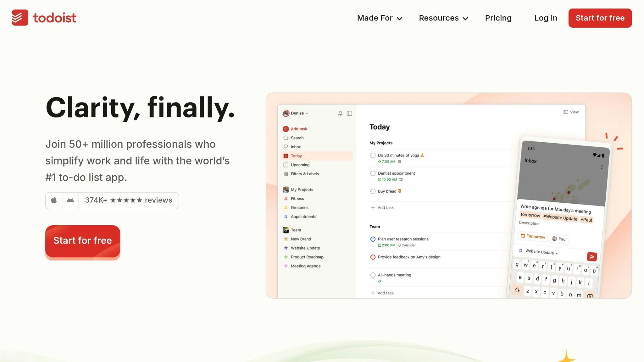Click the notification bell icon

click(340, 113)
